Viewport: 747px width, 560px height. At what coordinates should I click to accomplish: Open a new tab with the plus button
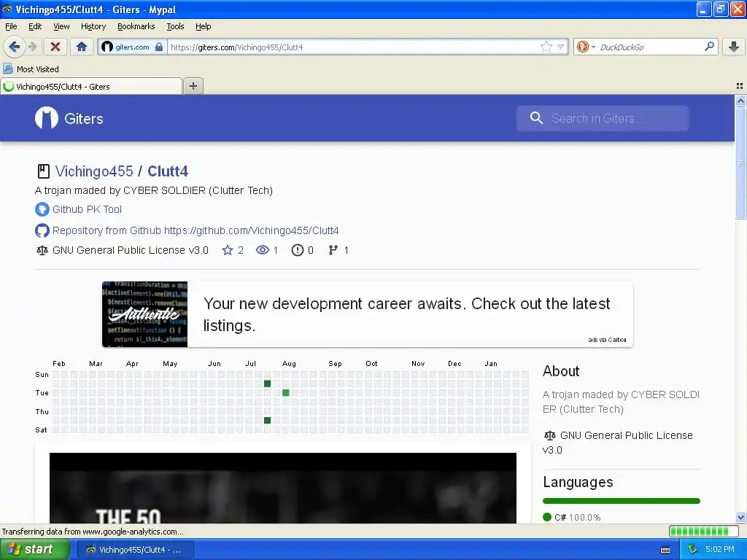(x=193, y=86)
